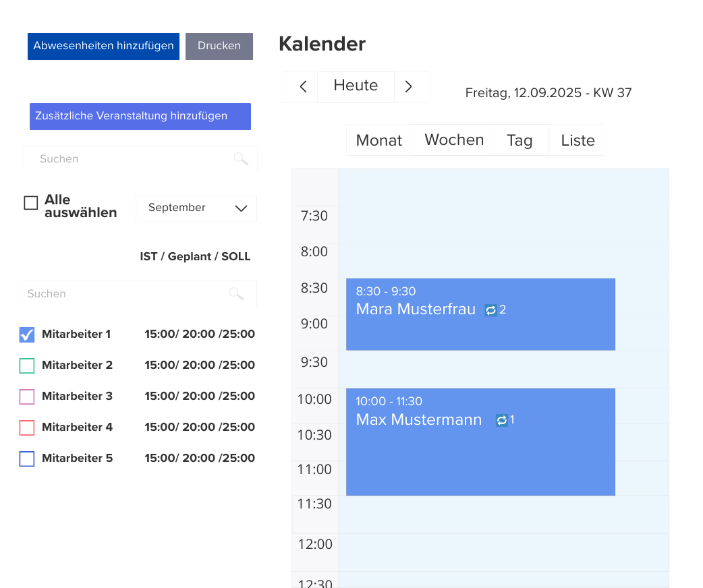
Task: Click hours value in Mitarbeiter 1 row
Action: point(200,334)
